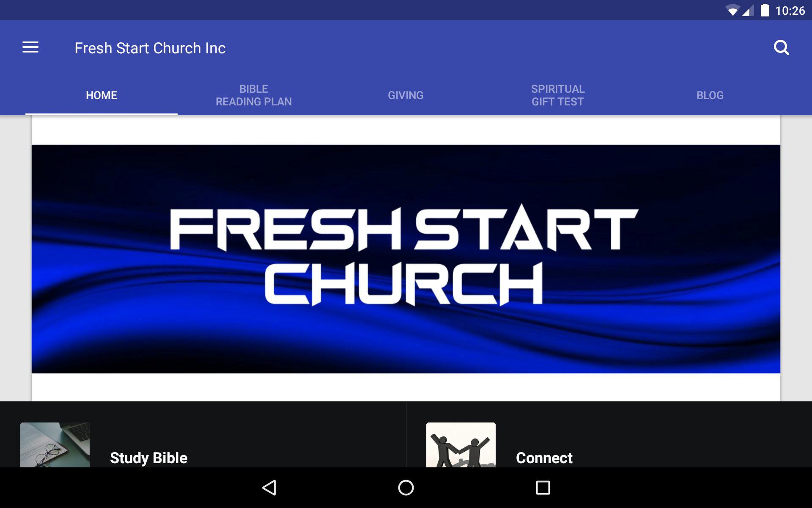Open the Connect link
Screen dimensions: 812x508
click(x=544, y=458)
